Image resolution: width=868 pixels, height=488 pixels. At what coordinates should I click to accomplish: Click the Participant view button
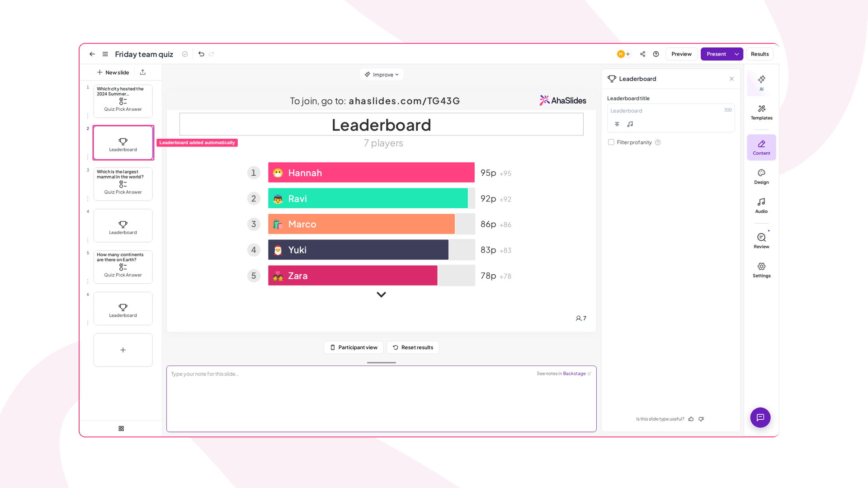pyautogui.click(x=354, y=347)
